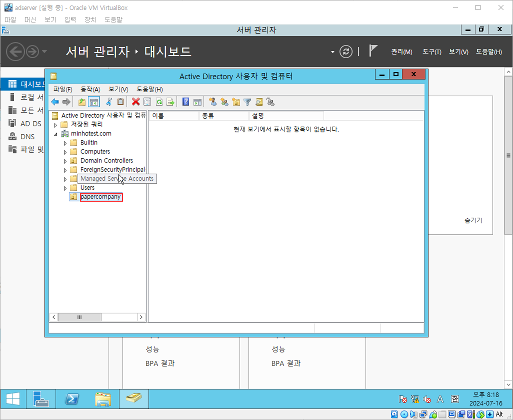Create new group with two-people icon

click(x=224, y=102)
